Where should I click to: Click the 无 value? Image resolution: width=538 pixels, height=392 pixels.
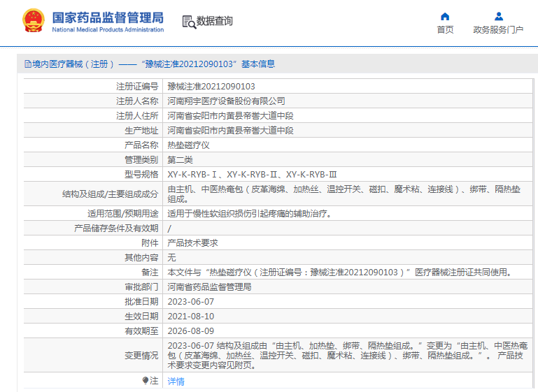pyautogui.click(x=171, y=258)
